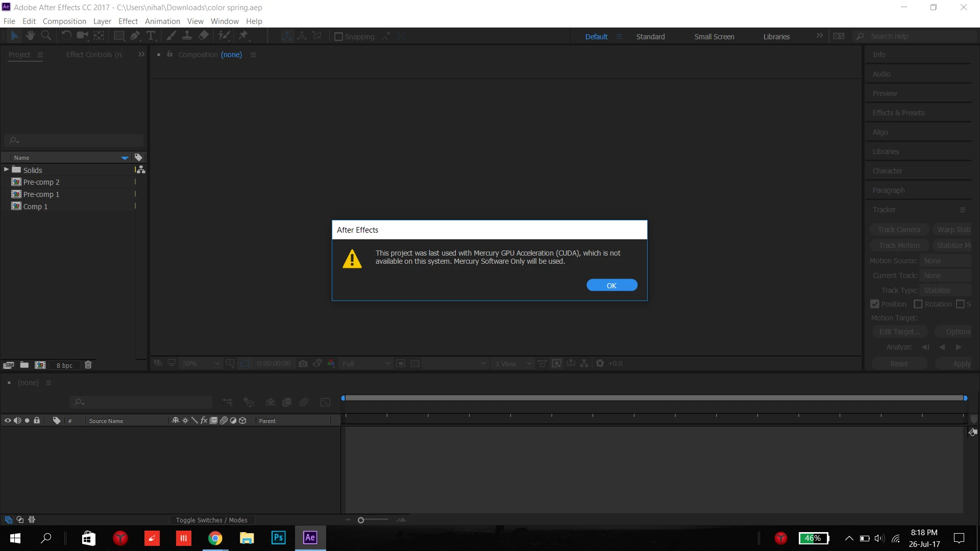Open the Project panel menu
This screenshot has width=980, height=551.
(40, 55)
